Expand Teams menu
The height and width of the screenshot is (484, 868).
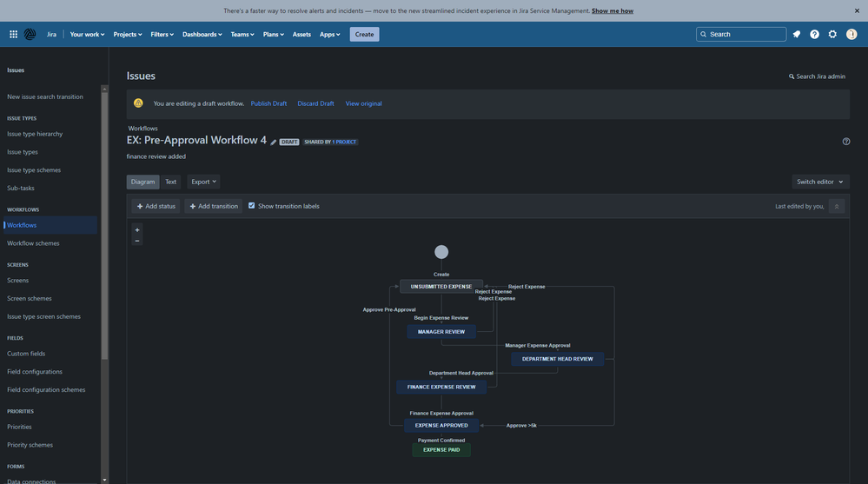(x=242, y=35)
